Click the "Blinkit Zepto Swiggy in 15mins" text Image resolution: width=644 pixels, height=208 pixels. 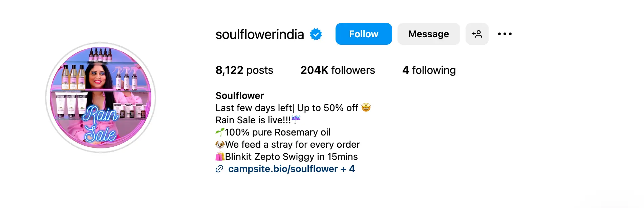[291, 157]
